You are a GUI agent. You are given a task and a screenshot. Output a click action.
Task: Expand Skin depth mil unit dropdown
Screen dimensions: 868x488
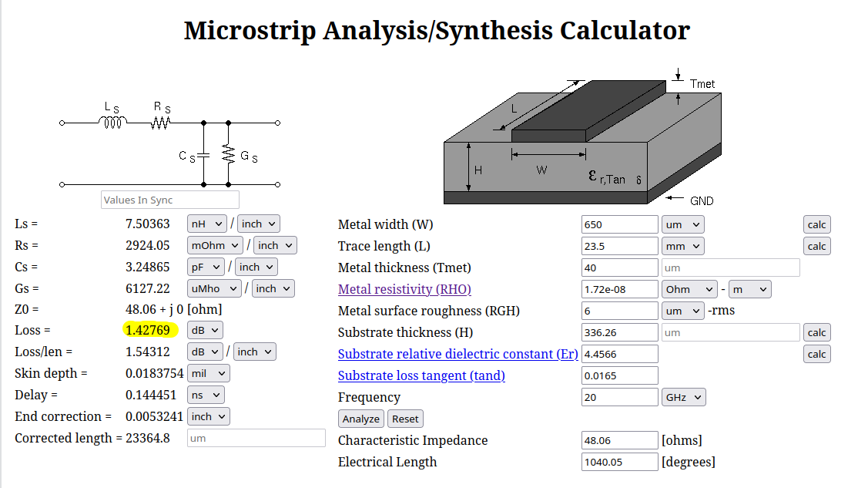pyautogui.click(x=209, y=373)
